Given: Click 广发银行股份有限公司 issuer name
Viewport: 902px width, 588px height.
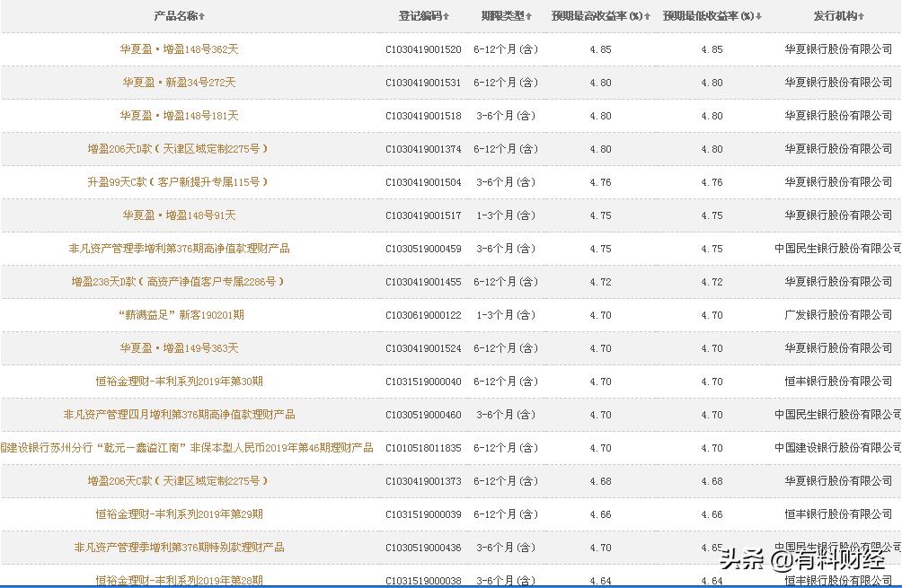Looking at the screenshot, I should pos(837,314).
